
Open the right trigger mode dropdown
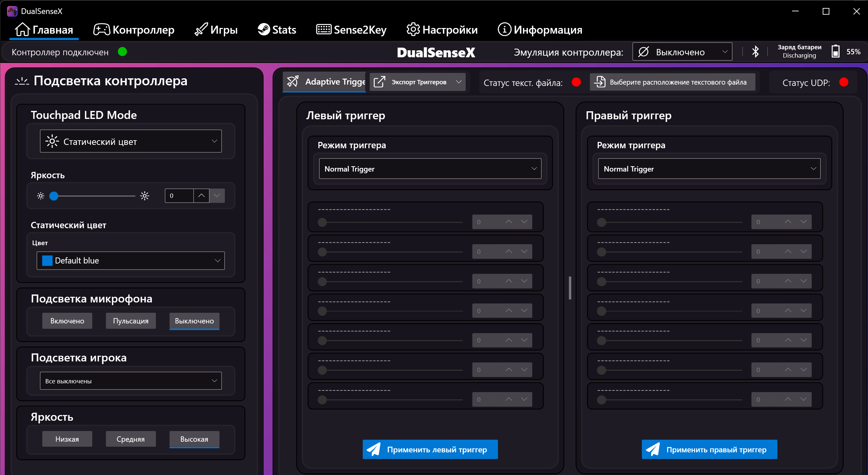pyautogui.click(x=709, y=169)
